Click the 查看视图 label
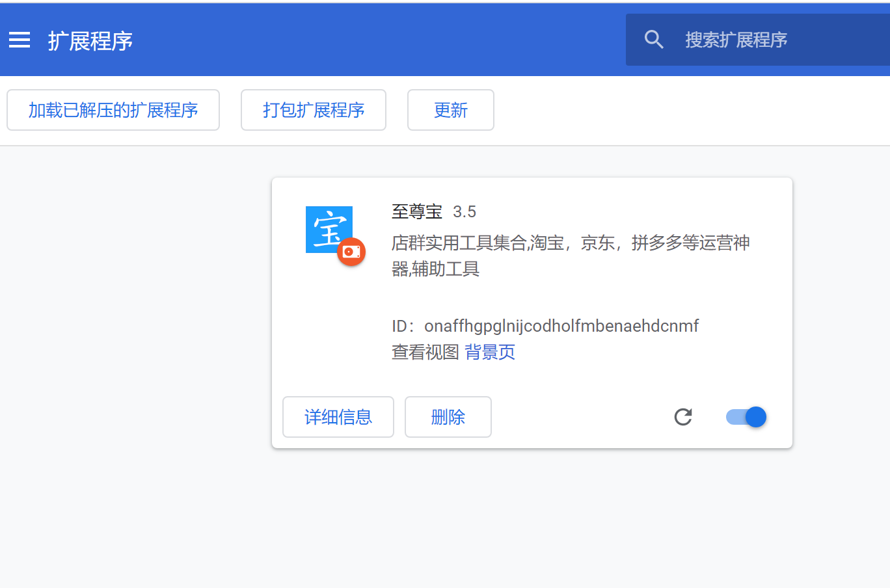 click(425, 352)
